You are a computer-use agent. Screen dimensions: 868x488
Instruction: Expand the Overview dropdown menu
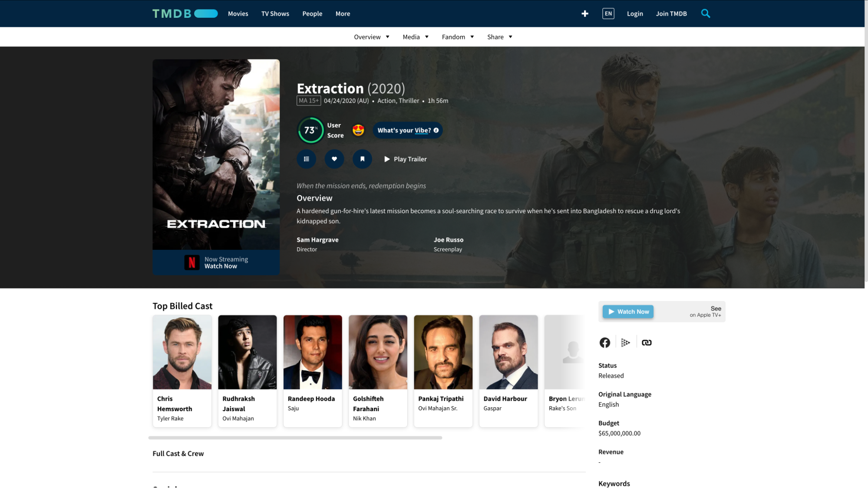(x=372, y=37)
